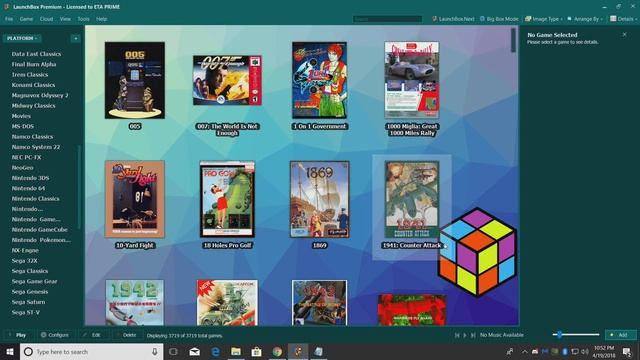Select 1000 Miglia: Great 1000 Miles Rally cover
This screenshot has width=640, height=360.
(412, 80)
